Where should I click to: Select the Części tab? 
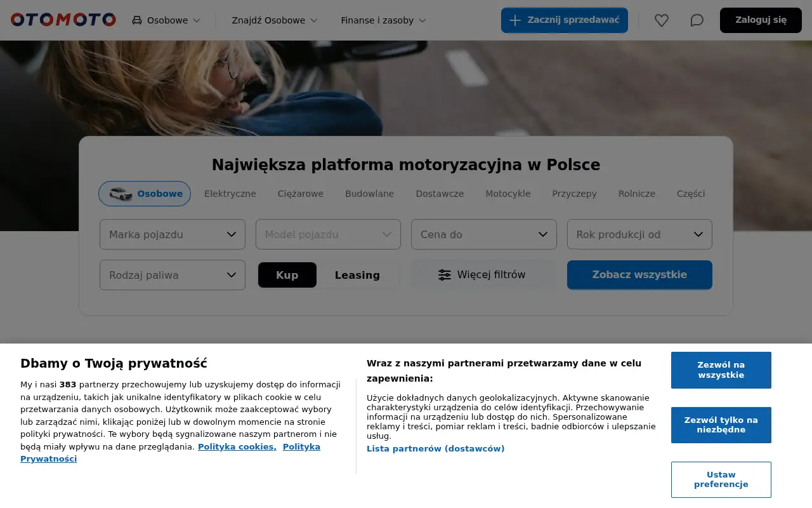[691, 194]
